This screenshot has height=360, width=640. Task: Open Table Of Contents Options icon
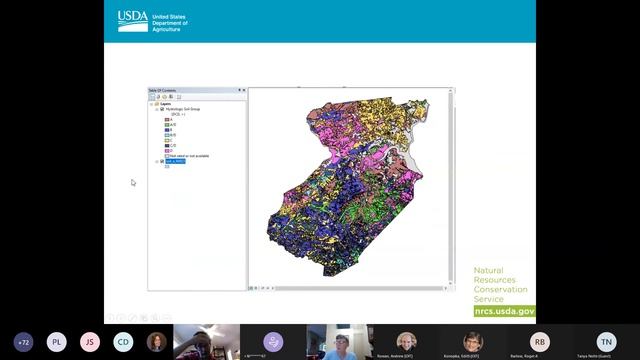179,97
